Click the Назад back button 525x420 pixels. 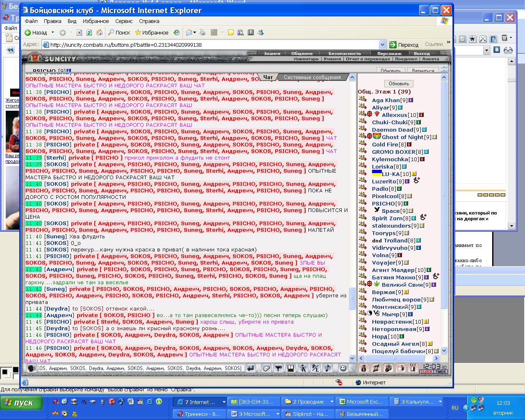click(36, 32)
